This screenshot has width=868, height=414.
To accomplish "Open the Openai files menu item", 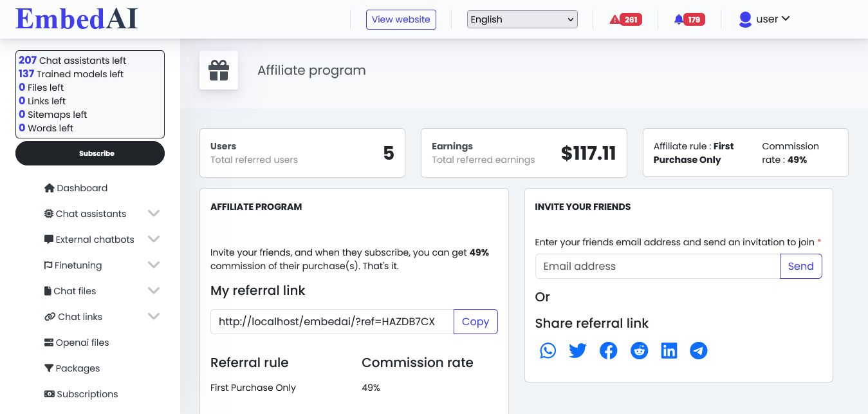I will point(77,343).
